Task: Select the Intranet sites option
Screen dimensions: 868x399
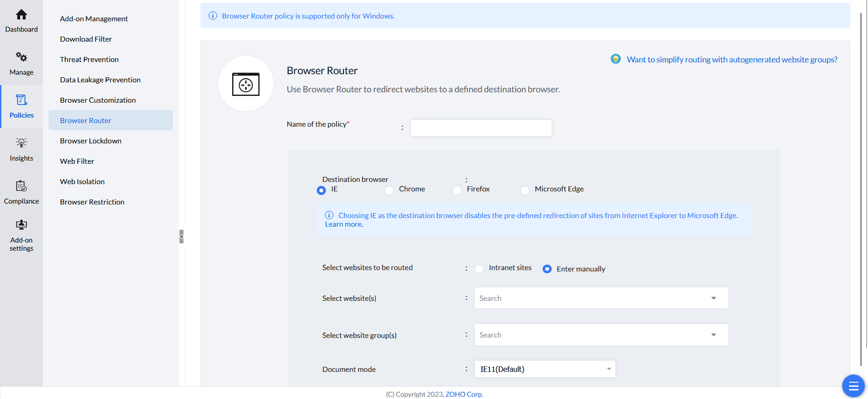Action: [x=479, y=269]
